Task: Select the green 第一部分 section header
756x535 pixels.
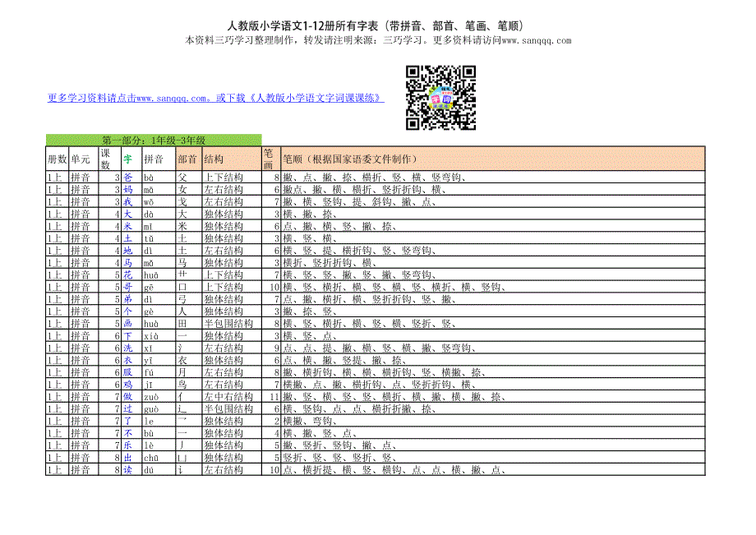Action: [x=153, y=141]
